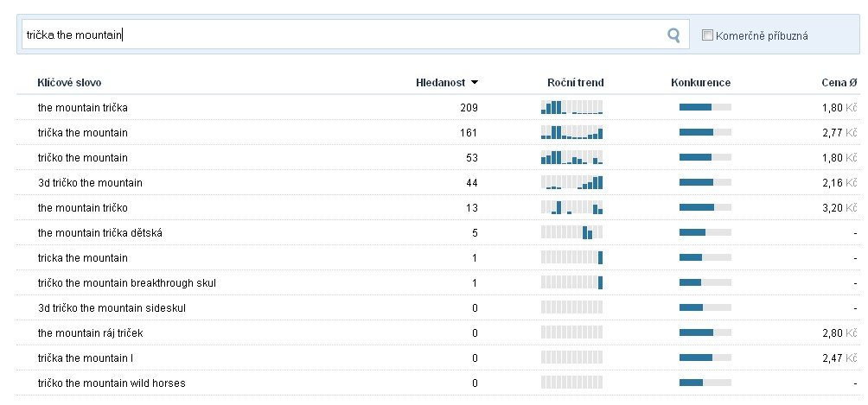Screen dimensions: 868x405
Task: Click search volume 209
Action: point(469,108)
